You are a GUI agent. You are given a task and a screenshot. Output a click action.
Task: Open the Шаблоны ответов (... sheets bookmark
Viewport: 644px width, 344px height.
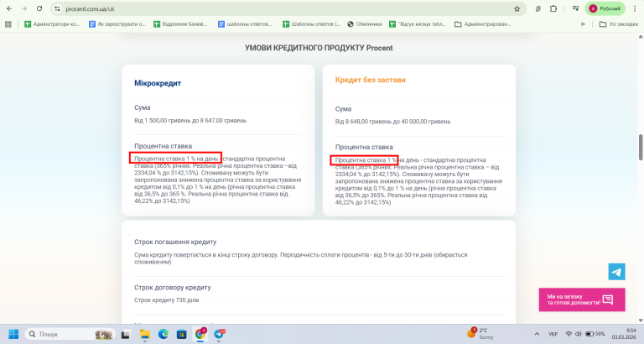click(x=311, y=24)
